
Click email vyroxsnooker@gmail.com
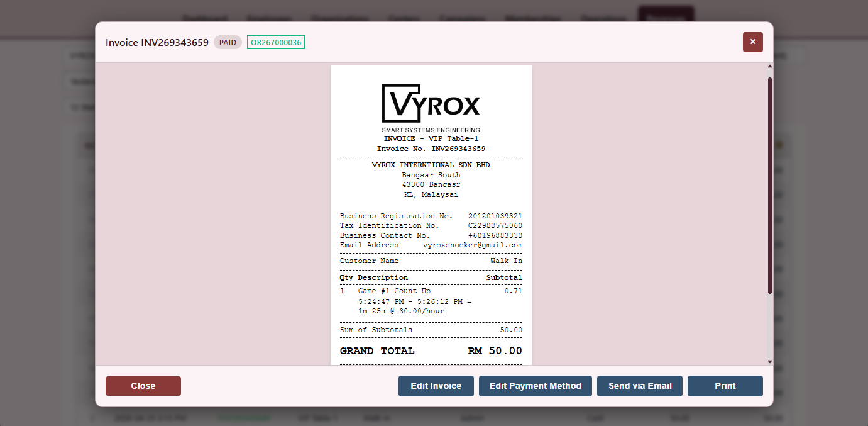click(473, 245)
